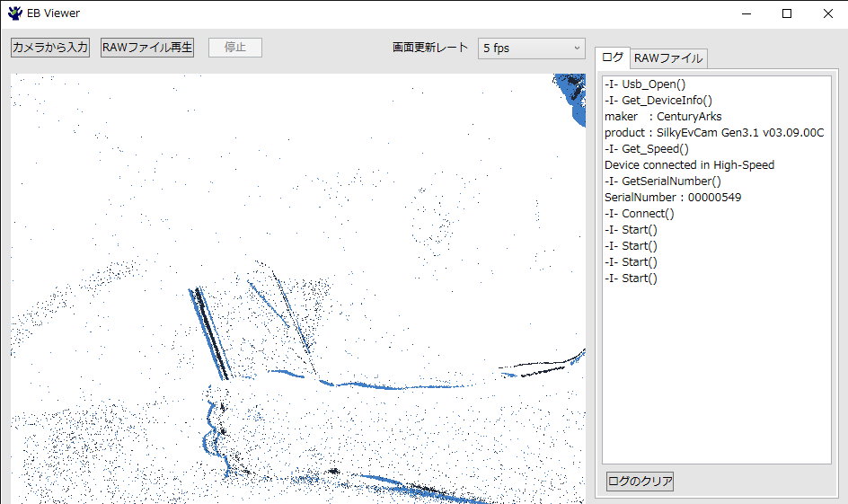Close the EB Viewer window
The image size is (848, 504).
coord(828,13)
